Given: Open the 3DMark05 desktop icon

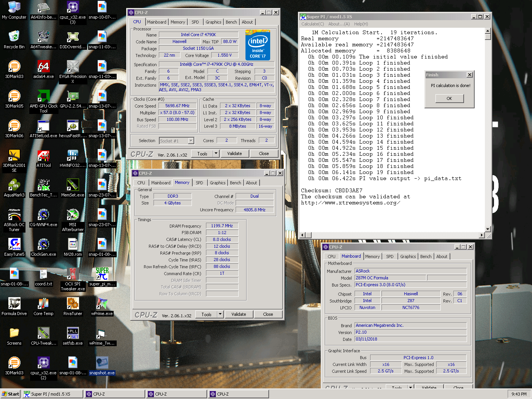Looking at the screenshot, I should 14,100.
